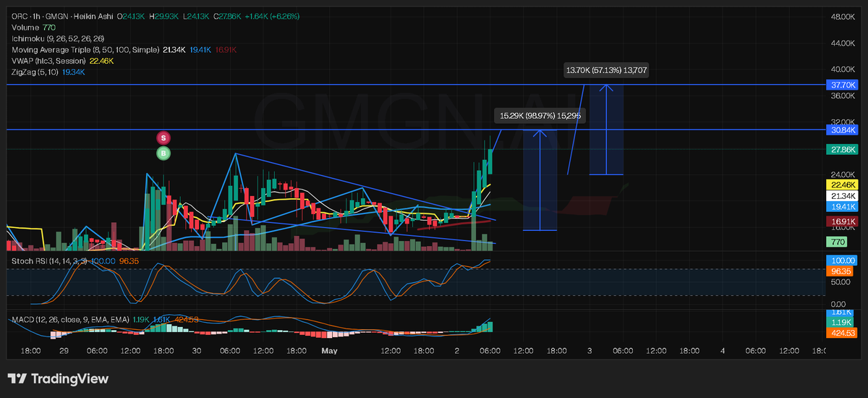Click the 29 date on time axis
868x398 pixels.
[64, 350]
